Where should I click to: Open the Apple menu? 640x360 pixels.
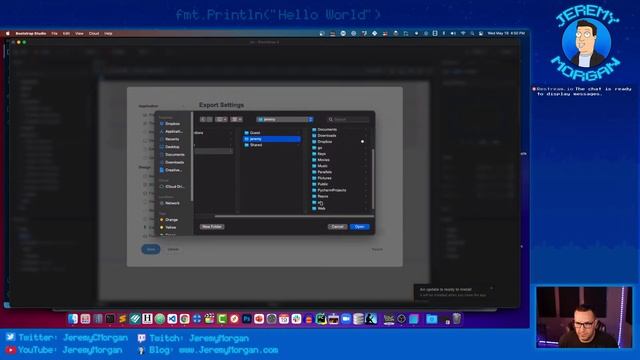tap(7, 33)
